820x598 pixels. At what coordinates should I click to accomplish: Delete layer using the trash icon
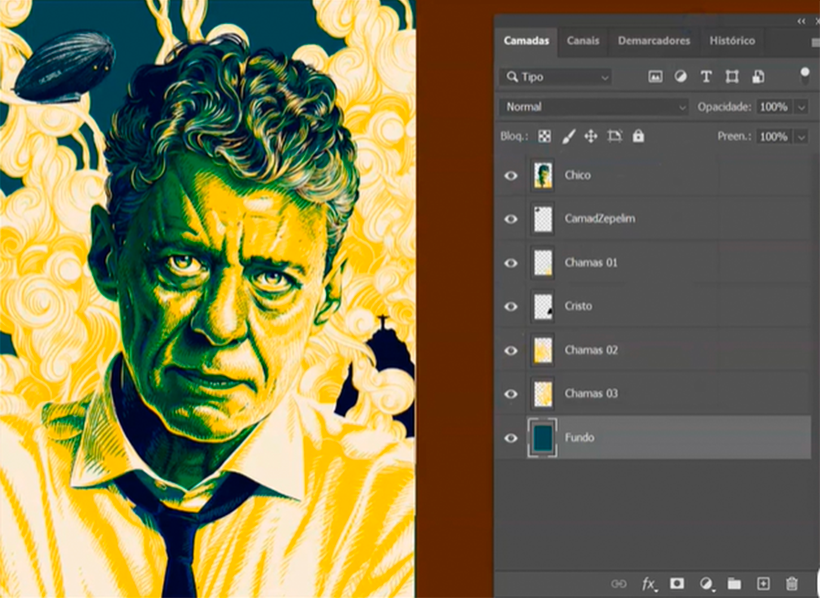pos(792,583)
